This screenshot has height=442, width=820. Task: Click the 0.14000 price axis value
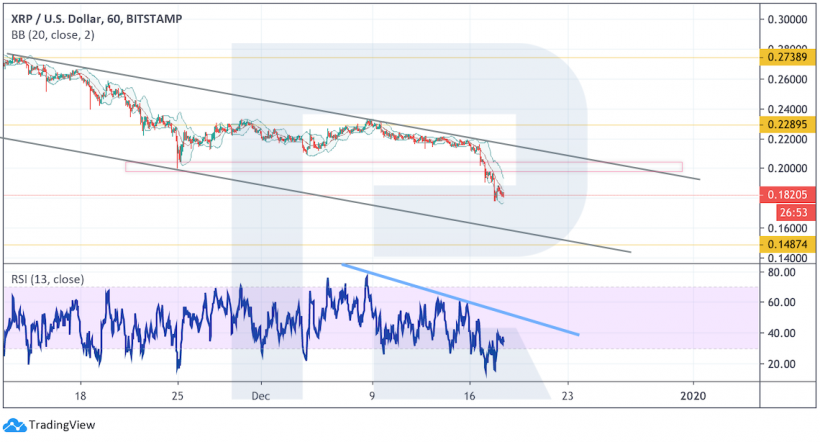tap(787, 258)
